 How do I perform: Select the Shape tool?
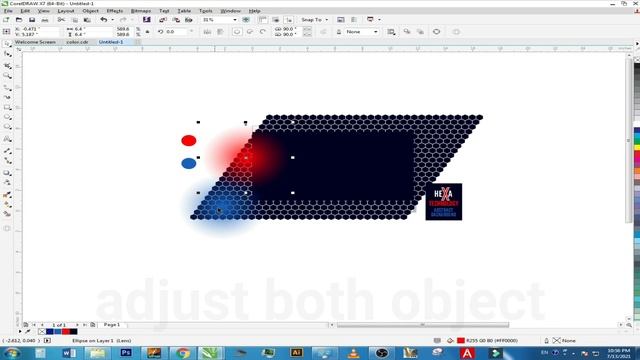(x=7, y=54)
